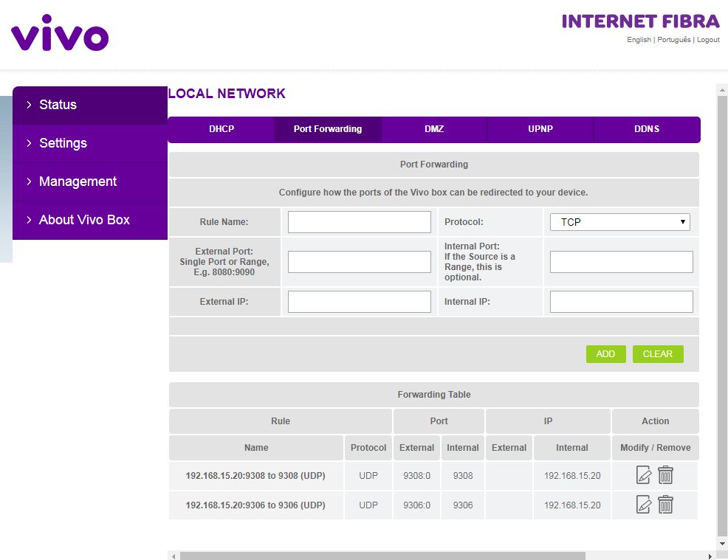Click the Logout link
The width and height of the screenshot is (728, 560).
pyautogui.click(x=708, y=40)
